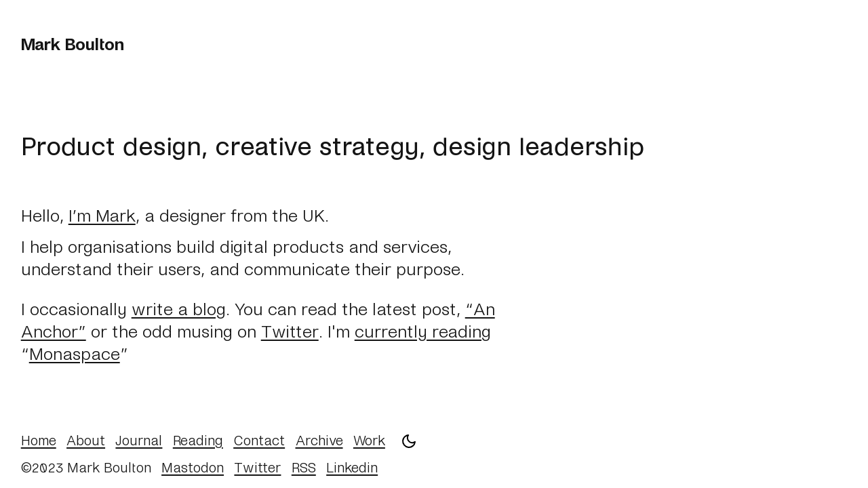Open the Reading section
Image resolution: width=868 pixels, height=488 pixels.
pyautogui.click(x=197, y=440)
